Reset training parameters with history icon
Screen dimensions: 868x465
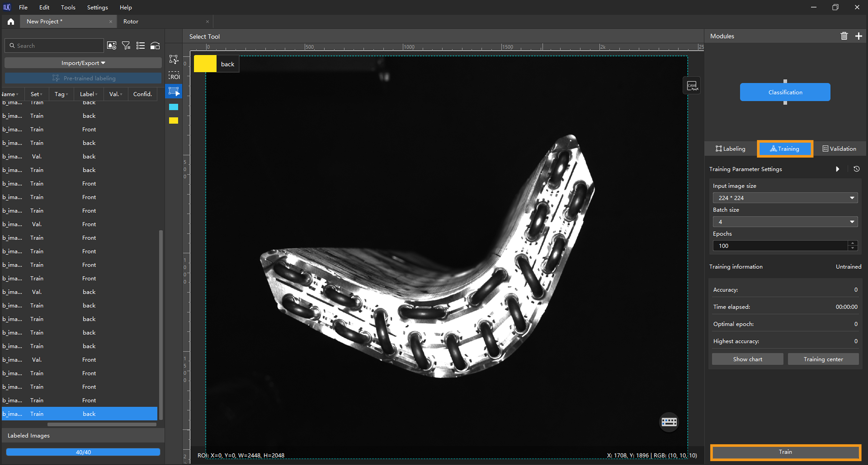[x=857, y=169]
